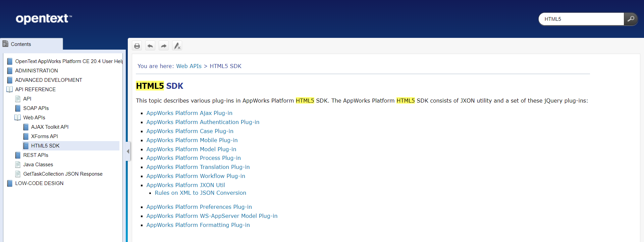Open the API topic in the tree
Screen dimensions: 644x242
27,99
